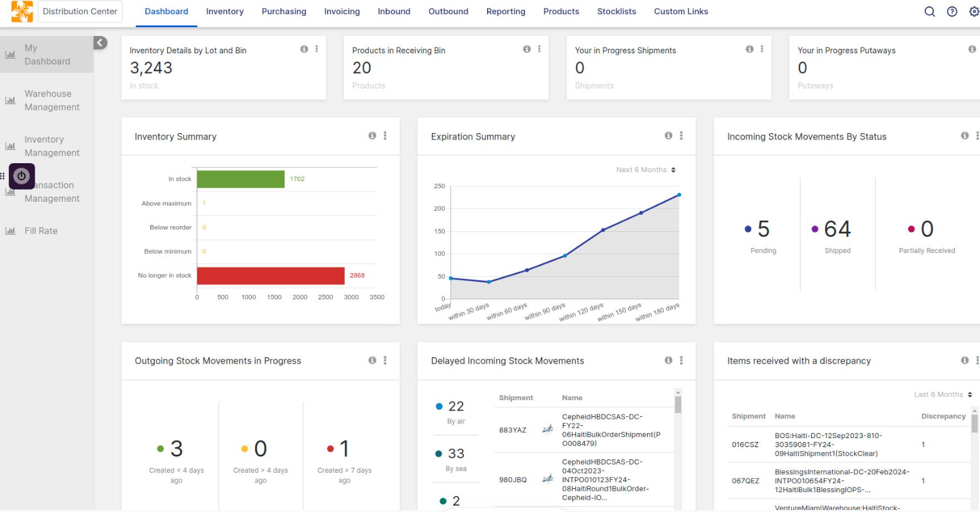Click the green In stock bar
Viewport: 980px width, 512px height.
pyautogui.click(x=241, y=179)
